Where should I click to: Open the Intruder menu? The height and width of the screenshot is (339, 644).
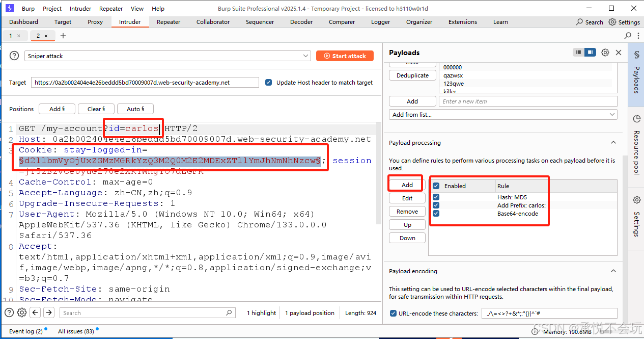[x=80, y=9]
